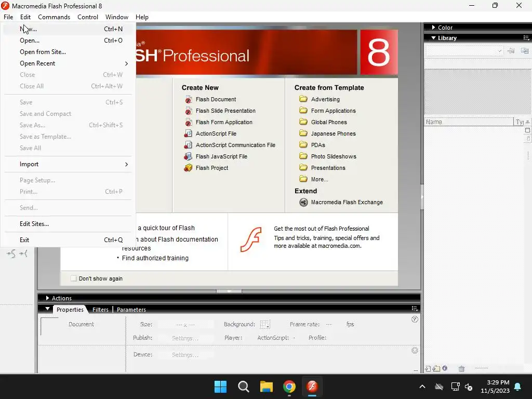Click the Publish Settings... button
This screenshot has width=532, height=399.
tap(185, 338)
